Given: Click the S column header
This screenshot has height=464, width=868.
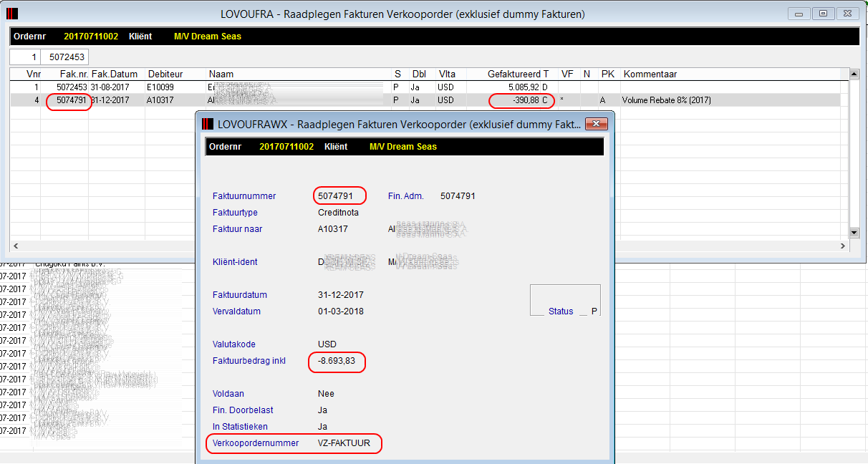Looking at the screenshot, I should click(x=400, y=74).
